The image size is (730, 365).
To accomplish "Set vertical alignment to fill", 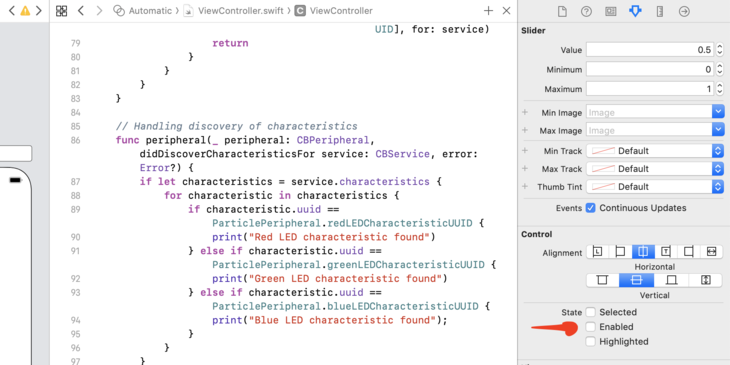I will pyautogui.click(x=706, y=280).
